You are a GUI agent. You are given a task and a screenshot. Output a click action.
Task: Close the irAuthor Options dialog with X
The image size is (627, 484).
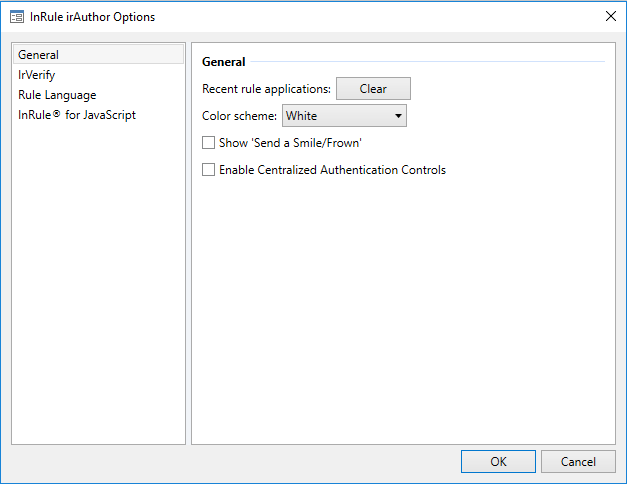coord(610,16)
